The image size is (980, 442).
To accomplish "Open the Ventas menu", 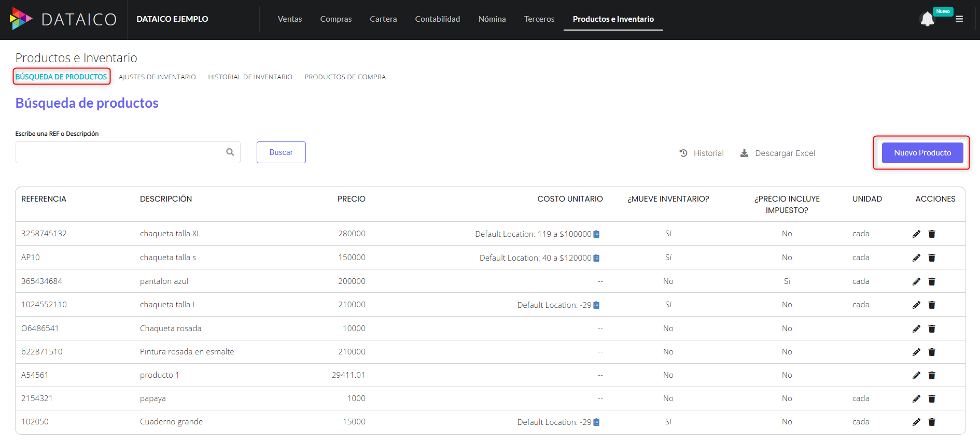I will point(290,19).
